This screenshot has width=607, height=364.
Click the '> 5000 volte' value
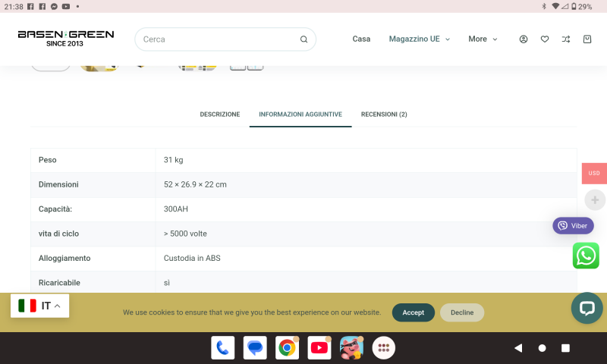(x=185, y=234)
